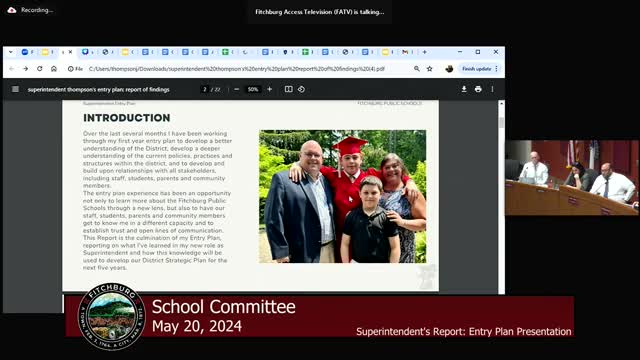Bookmark this page with the star icon
This screenshot has height=360, width=640.
[x=429, y=69]
